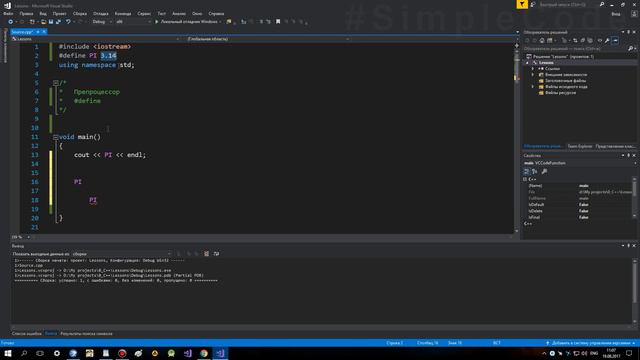This screenshot has width=640, height=360.
Task: Select the Заголовочные файлы folder
Action: (x=565, y=81)
